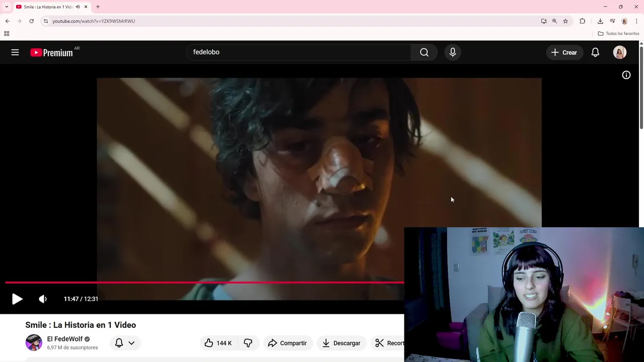Screen dimensions: 644x362
Task: Open the browser extensions puzzle icon
Action: (x=582, y=21)
